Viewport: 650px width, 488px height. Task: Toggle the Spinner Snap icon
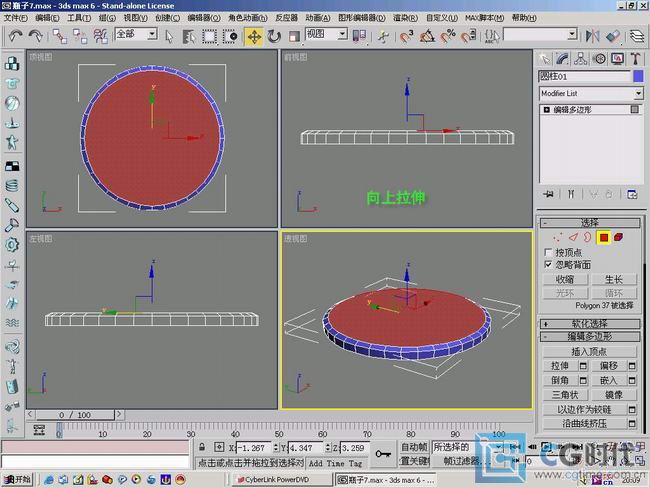click(x=468, y=36)
